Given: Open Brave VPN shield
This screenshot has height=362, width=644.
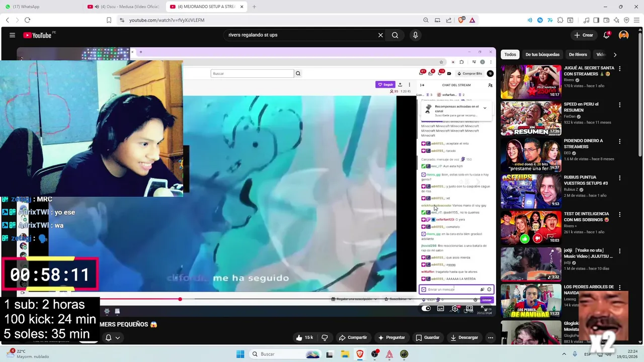Looking at the screenshot, I should (626, 20).
